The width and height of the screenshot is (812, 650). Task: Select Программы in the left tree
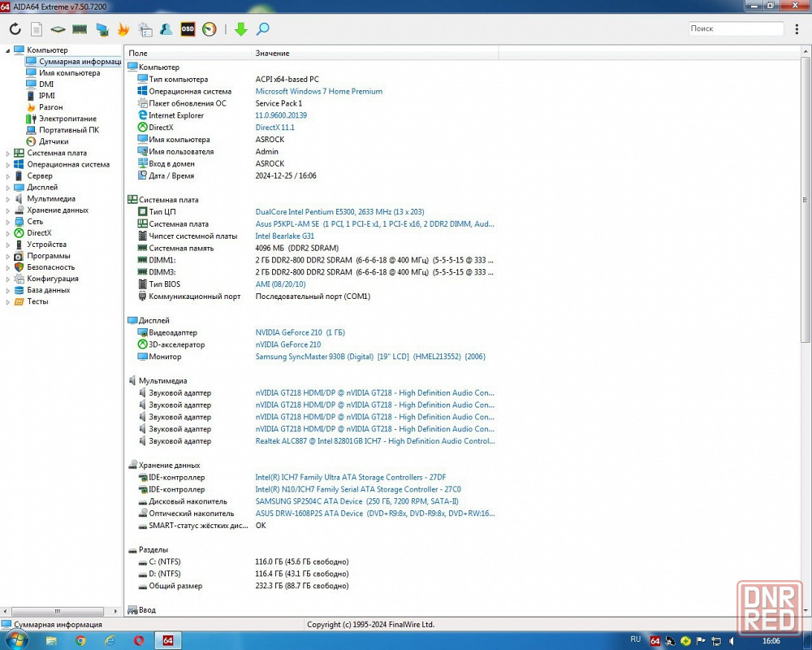tap(48, 256)
